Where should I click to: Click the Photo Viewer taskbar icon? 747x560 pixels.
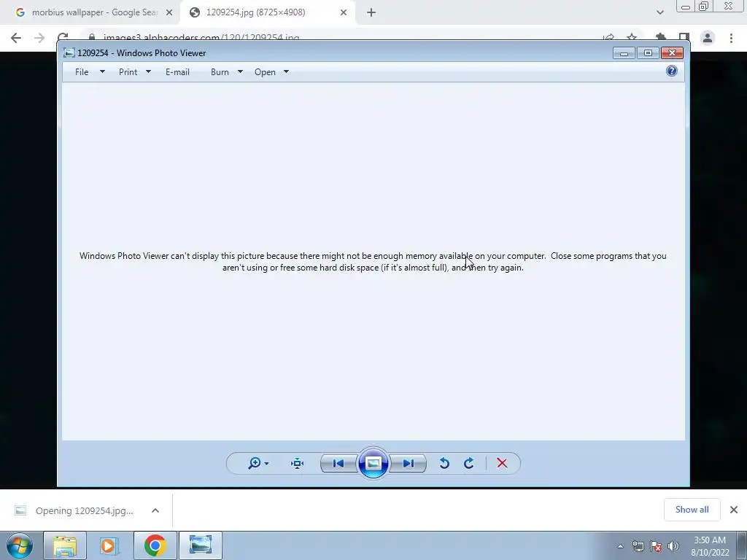click(201, 545)
